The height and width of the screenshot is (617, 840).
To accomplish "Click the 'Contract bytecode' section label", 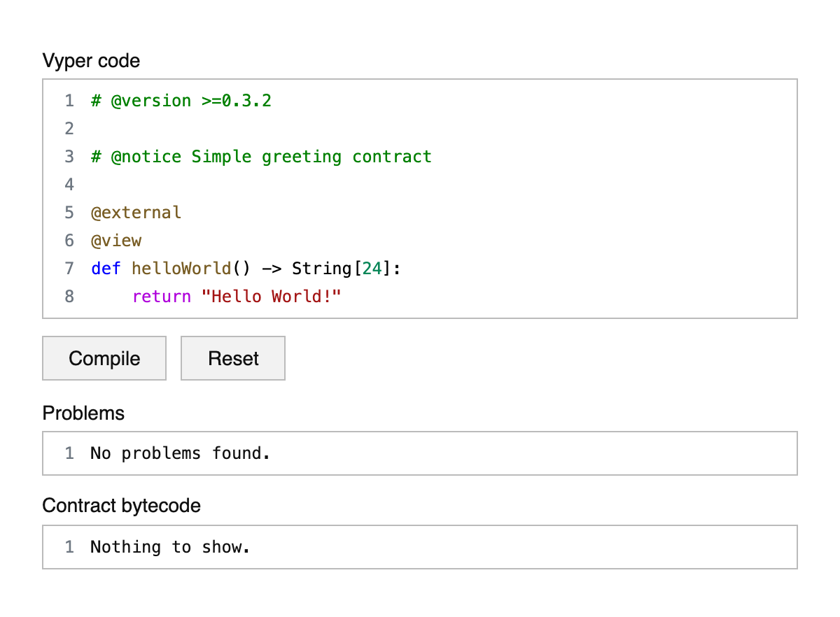I will [121, 506].
